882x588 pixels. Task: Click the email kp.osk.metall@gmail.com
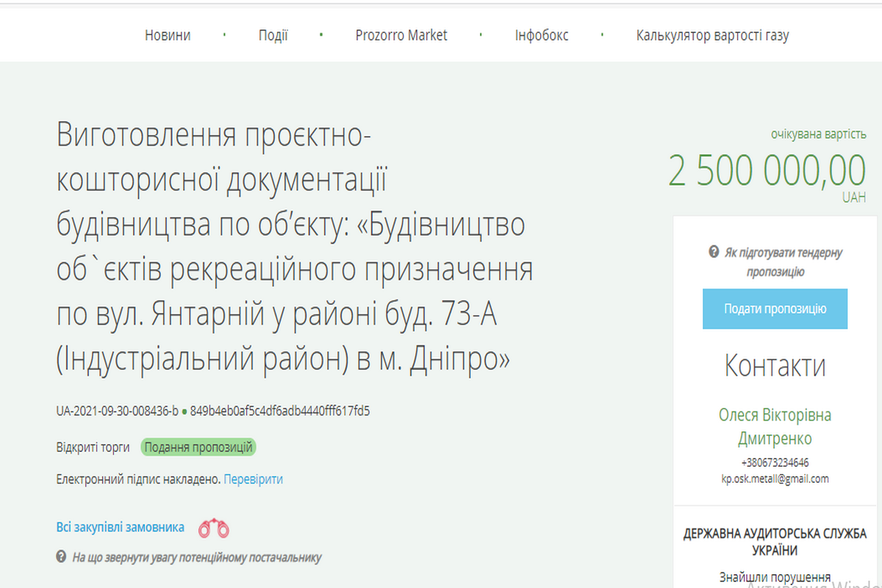point(775,478)
